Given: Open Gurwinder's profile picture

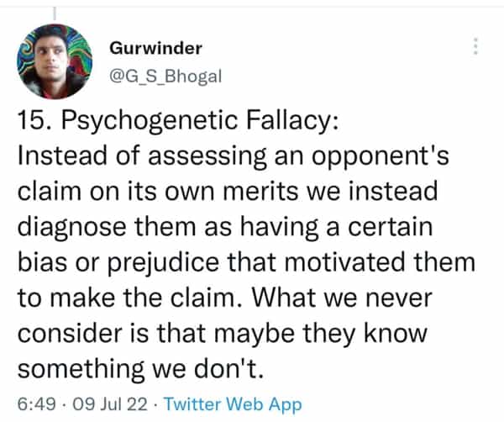Looking at the screenshot, I should pos(55,61).
